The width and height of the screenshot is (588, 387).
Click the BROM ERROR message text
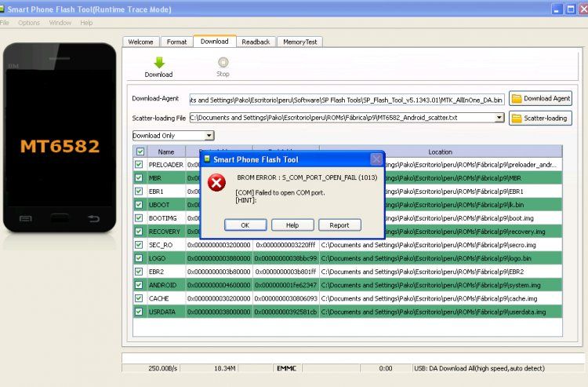tap(307, 177)
